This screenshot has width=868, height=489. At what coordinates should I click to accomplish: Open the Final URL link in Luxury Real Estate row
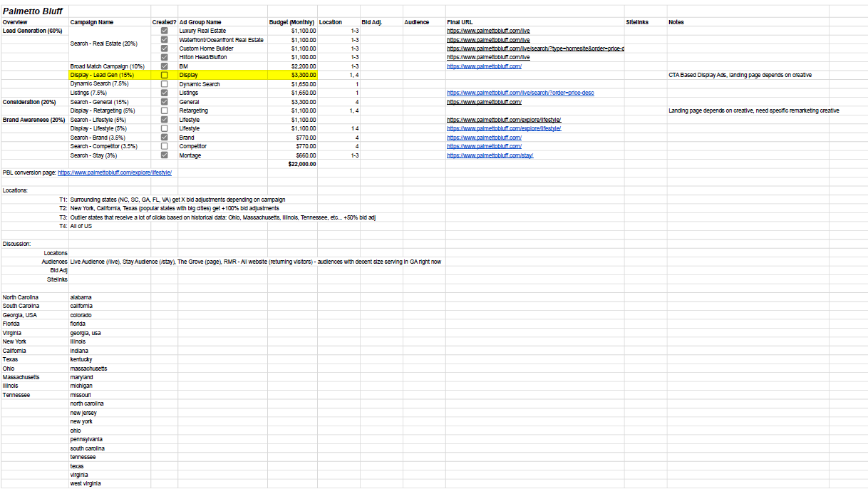[x=488, y=31]
